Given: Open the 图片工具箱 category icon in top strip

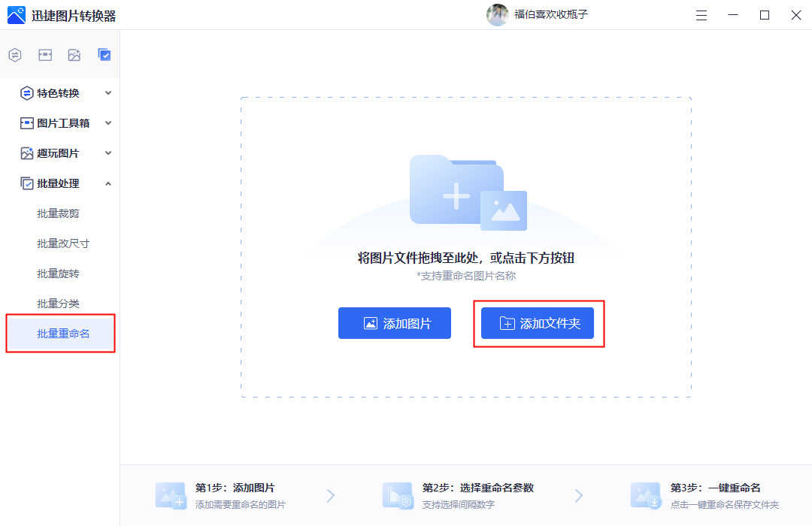Looking at the screenshot, I should pyautogui.click(x=45, y=55).
